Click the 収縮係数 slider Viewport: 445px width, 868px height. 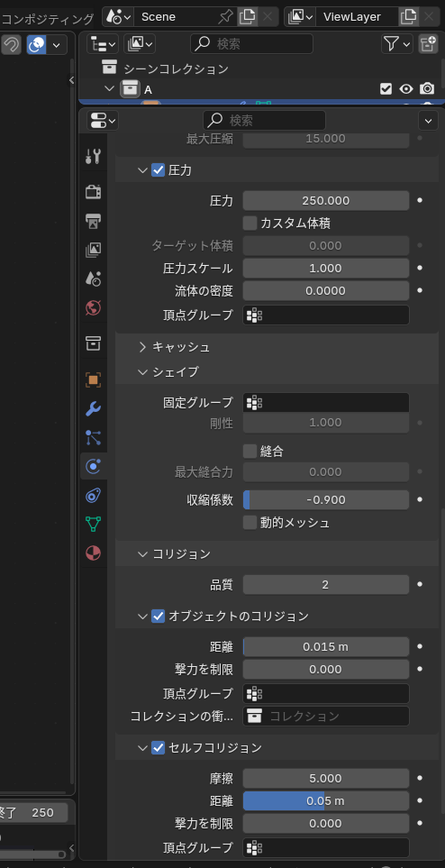[x=326, y=500]
